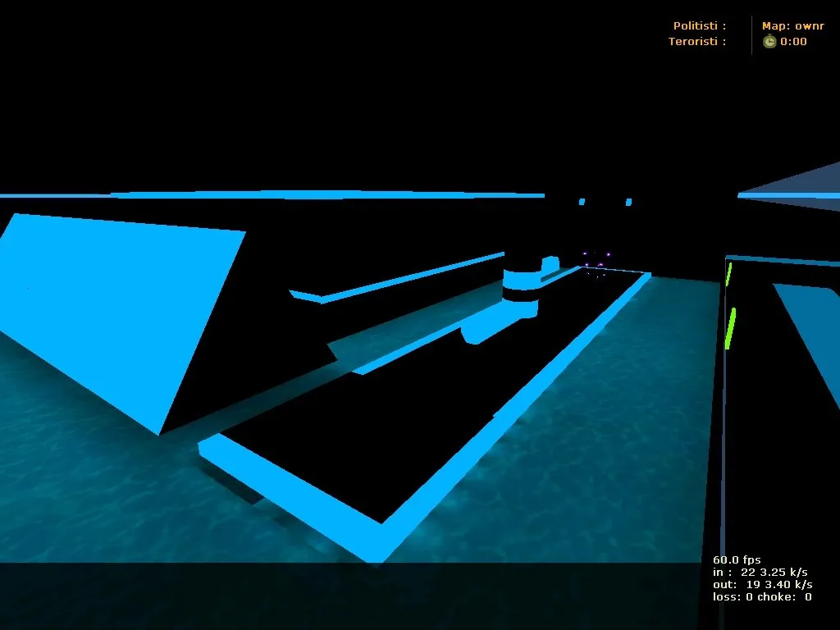Click the Map: ownr text
The height and width of the screenshot is (630, 840).
(x=792, y=26)
